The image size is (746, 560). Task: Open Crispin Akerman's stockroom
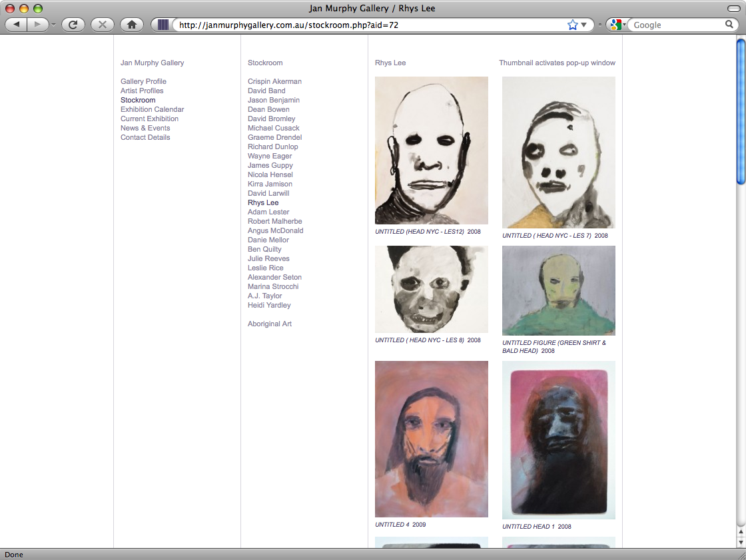[x=274, y=81]
